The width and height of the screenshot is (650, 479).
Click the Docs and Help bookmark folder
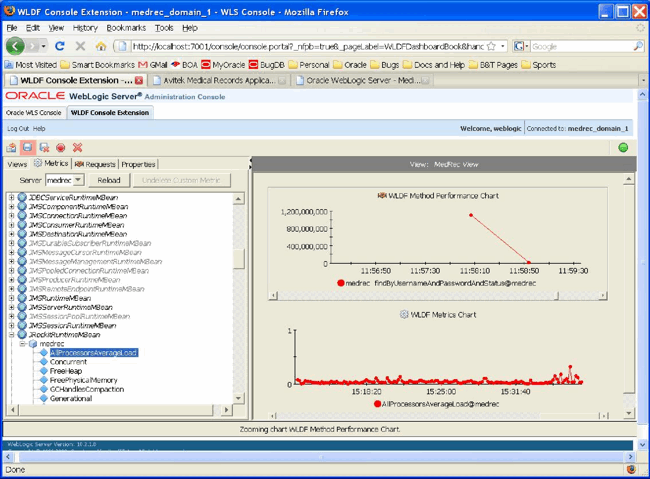click(434, 65)
